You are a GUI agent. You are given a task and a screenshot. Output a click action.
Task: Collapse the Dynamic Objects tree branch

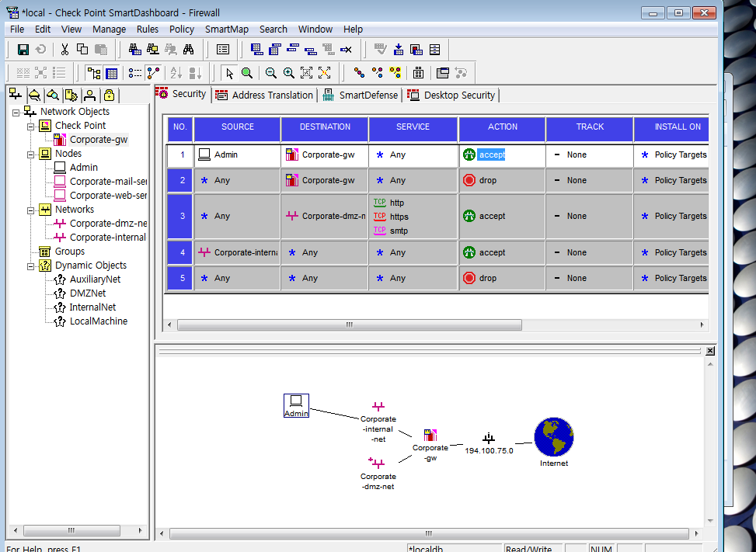30,266
